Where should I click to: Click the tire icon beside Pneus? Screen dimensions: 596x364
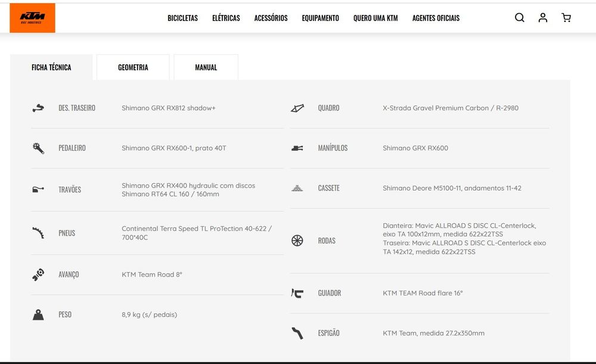point(38,233)
